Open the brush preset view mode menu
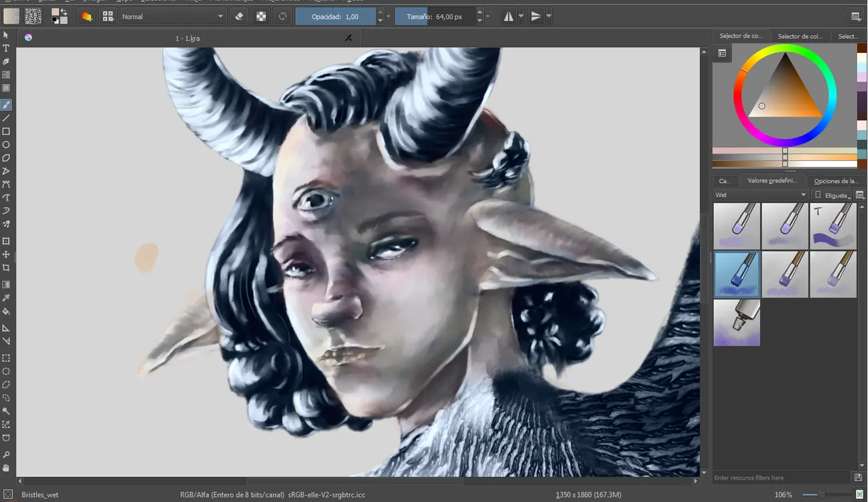Image resolution: width=868 pixels, height=502 pixels. [860, 195]
